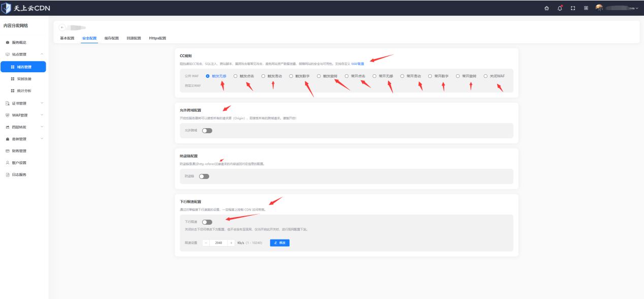This screenshot has height=299, width=644.
Task: Click the 防盗链配置 section title
Action: (x=189, y=156)
